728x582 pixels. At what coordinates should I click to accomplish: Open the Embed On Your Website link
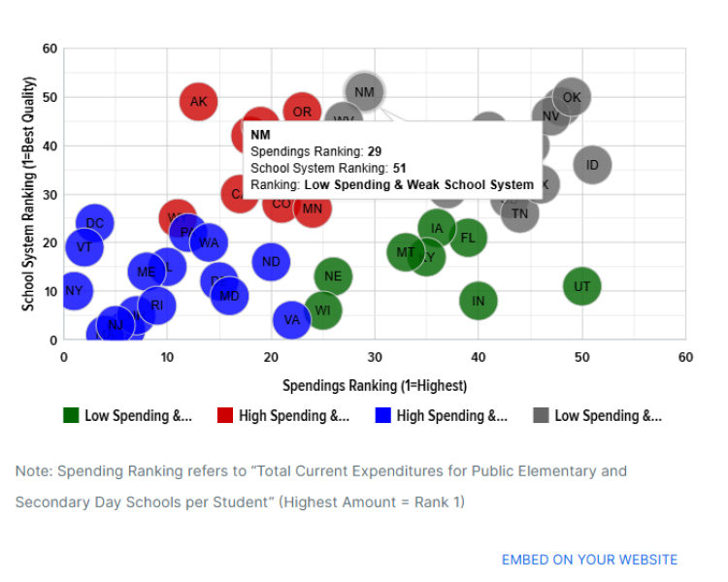coord(589,560)
